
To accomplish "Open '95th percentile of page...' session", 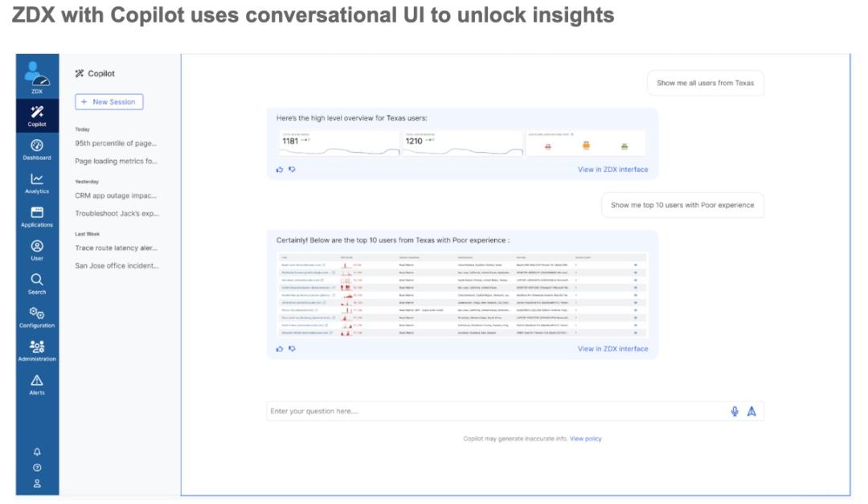I will click(116, 143).
